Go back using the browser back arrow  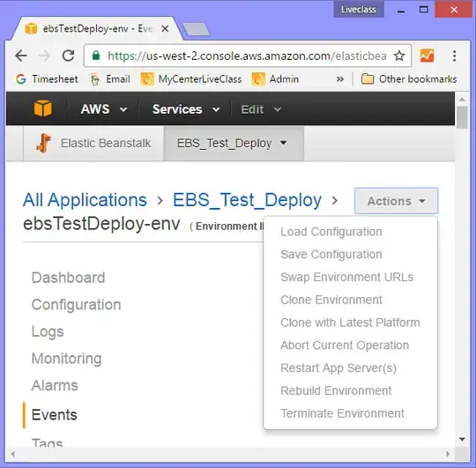[21, 56]
